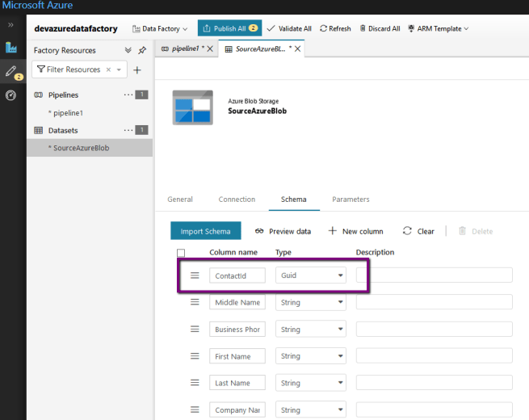Select pipeline1 in the resources tree

[x=67, y=113]
